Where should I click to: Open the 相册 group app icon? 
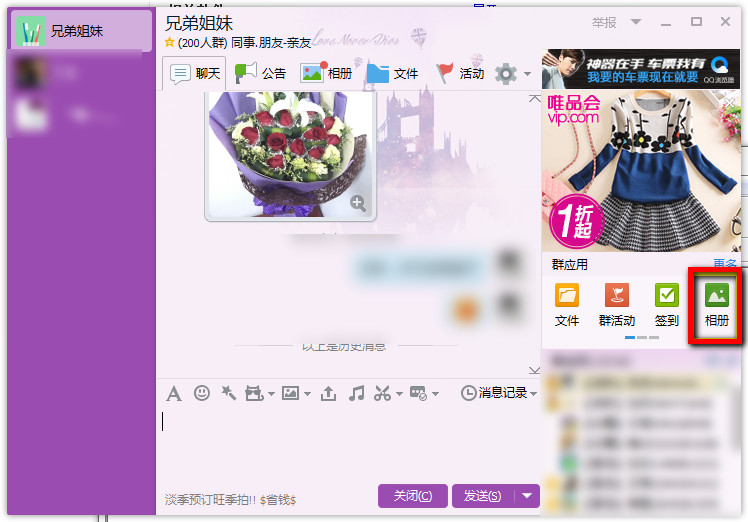pos(717,305)
